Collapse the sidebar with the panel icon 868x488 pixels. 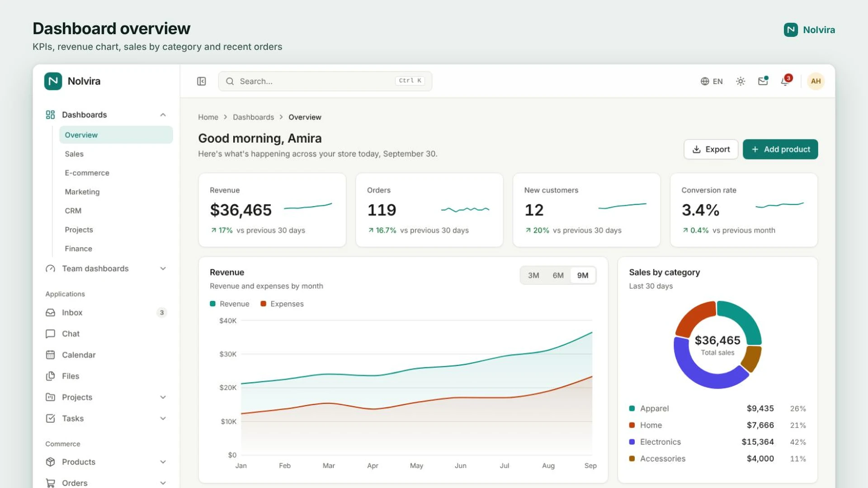tap(202, 81)
